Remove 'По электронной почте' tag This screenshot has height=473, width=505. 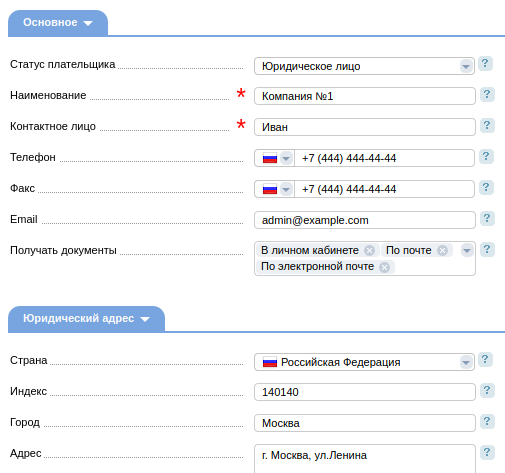384,267
